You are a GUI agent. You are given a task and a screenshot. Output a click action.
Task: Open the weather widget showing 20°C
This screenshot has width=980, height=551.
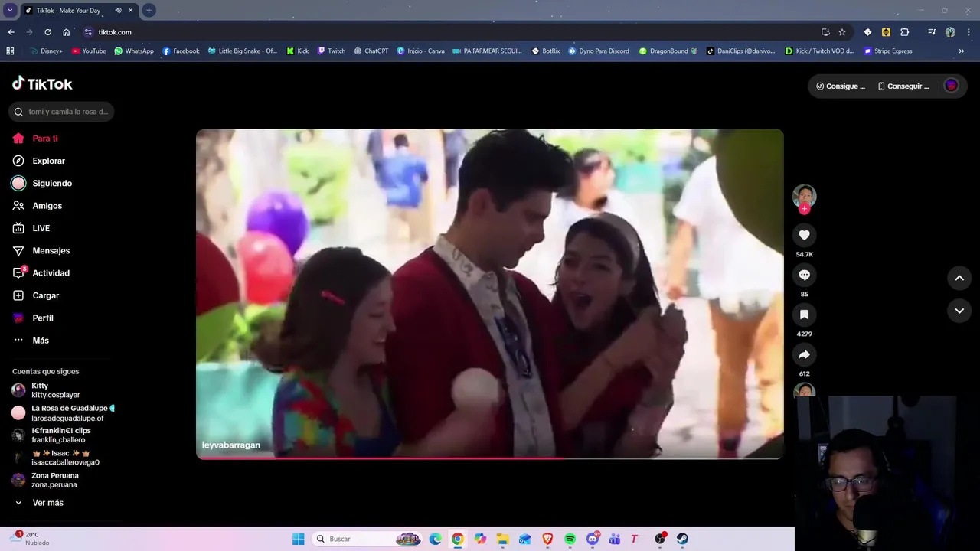[x=31, y=539]
